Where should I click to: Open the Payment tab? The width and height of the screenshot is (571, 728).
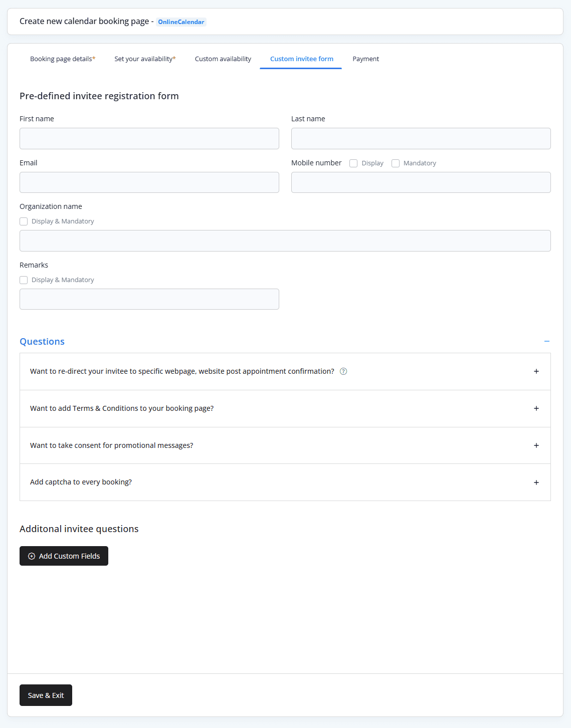pos(365,59)
